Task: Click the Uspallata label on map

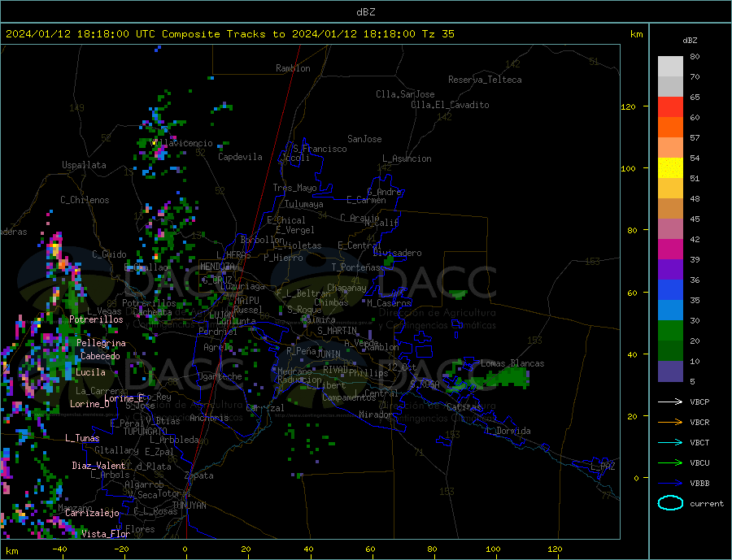Action: (84, 165)
